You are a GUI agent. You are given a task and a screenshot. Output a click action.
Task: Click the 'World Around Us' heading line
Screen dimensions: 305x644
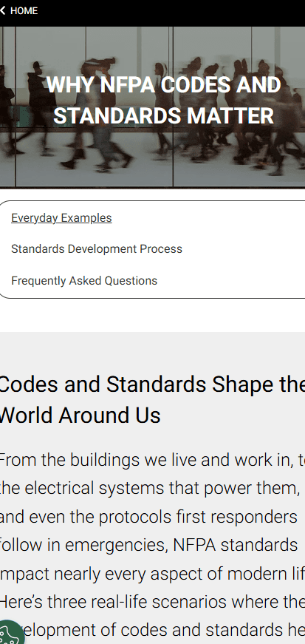(80, 416)
